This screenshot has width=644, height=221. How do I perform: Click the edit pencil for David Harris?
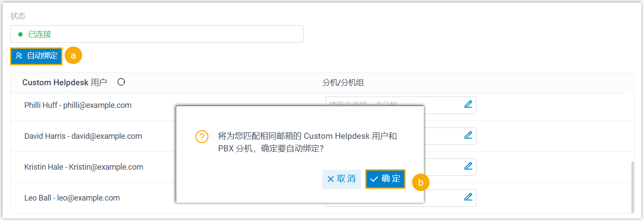pyautogui.click(x=468, y=135)
